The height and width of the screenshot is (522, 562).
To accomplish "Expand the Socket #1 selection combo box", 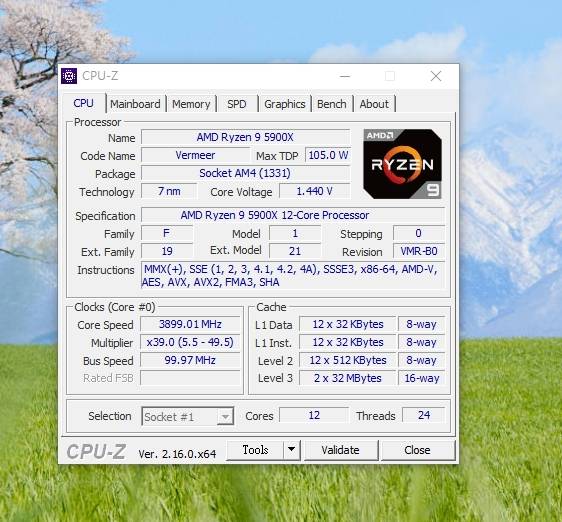I will pyautogui.click(x=188, y=416).
